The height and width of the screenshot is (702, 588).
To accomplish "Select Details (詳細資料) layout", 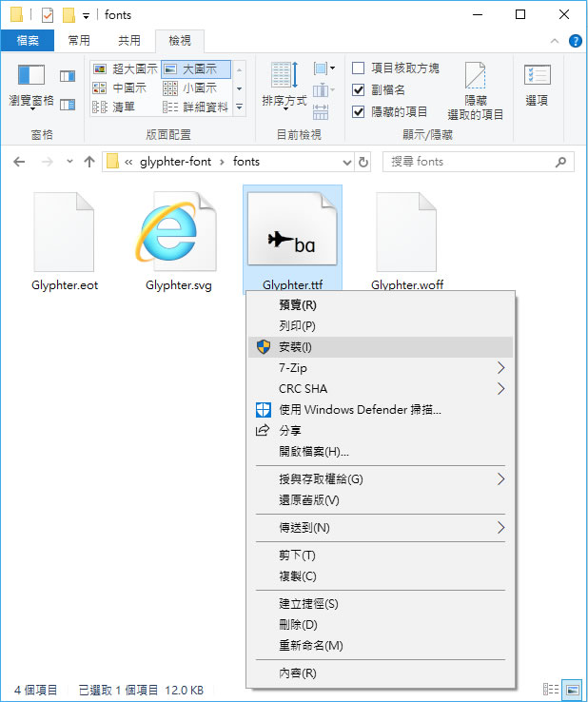I will pyautogui.click(x=196, y=107).
